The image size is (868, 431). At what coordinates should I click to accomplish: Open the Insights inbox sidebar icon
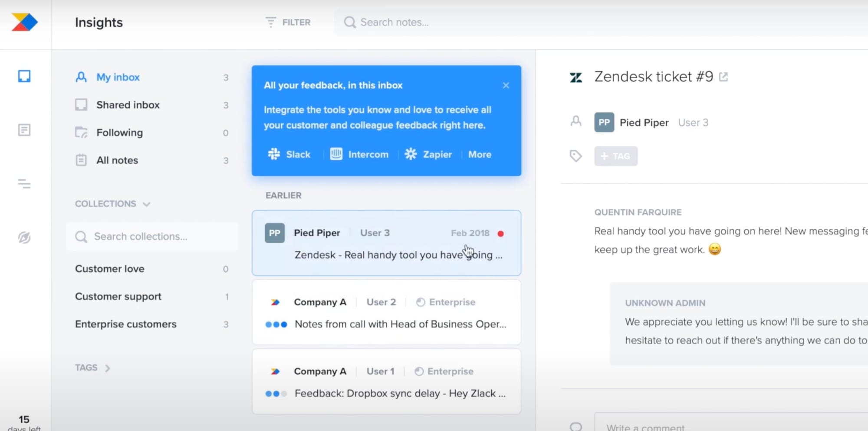pos(24,76)
